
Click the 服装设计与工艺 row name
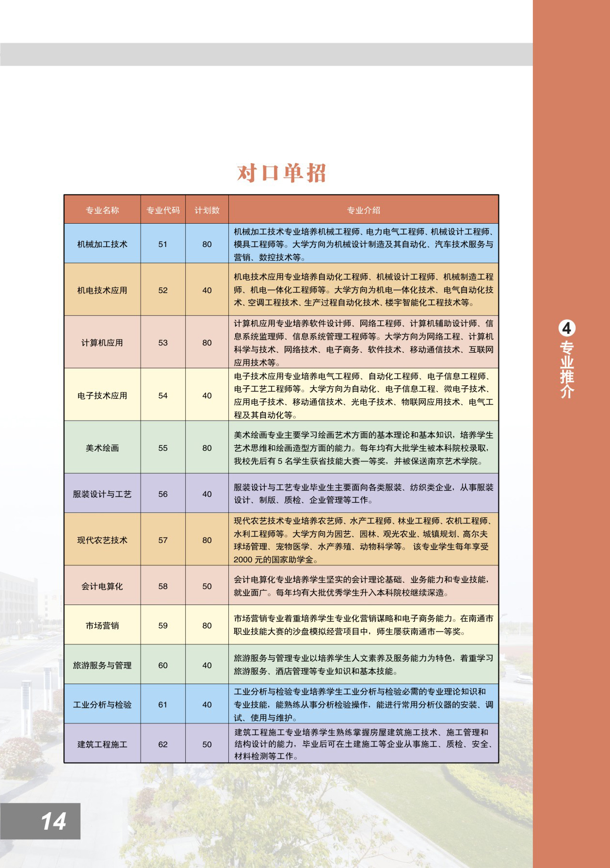tap(102, 494)
